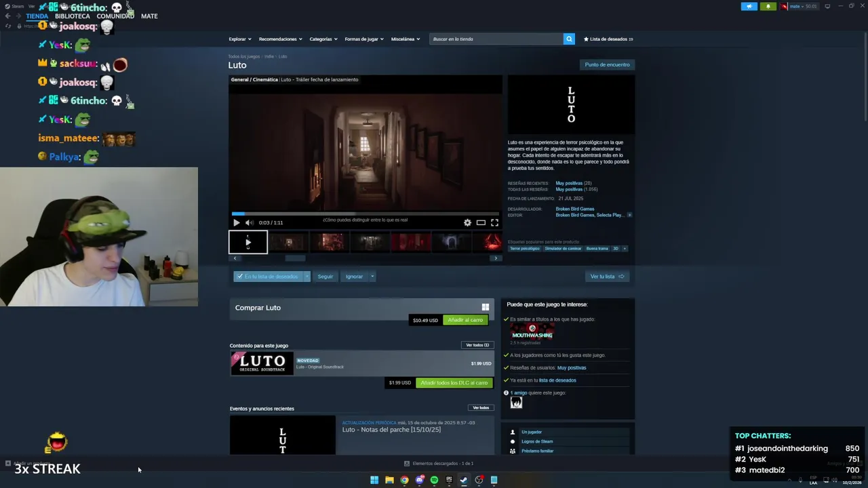The height and width of the screenshot is (488, 868).
Task: Open friend avatar who wants this game
Action: 516,403
